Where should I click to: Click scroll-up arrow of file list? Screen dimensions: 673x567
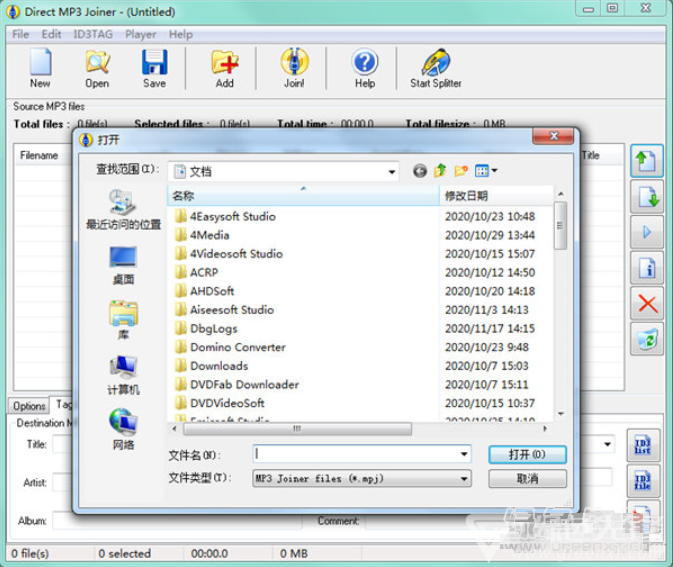coord(560,194)
